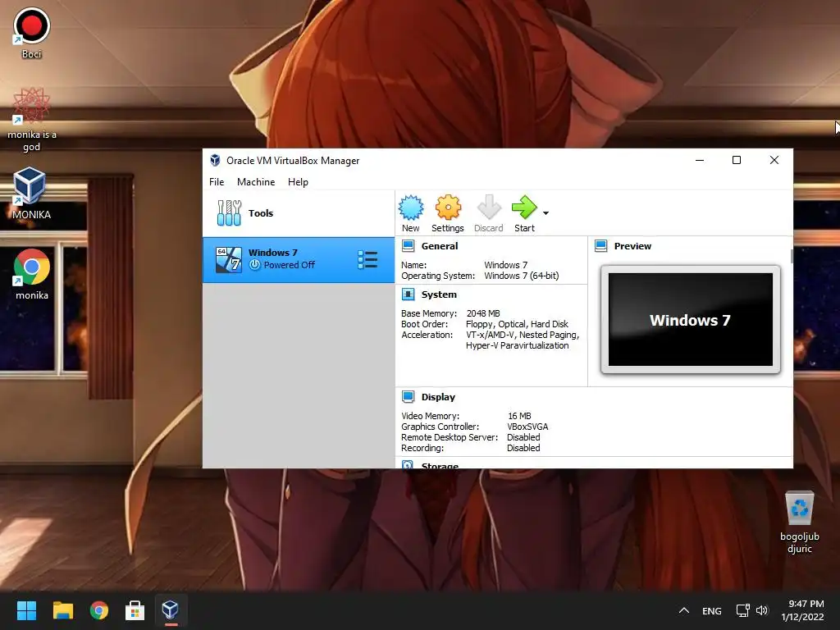Click the System section header

pos(439,294)
